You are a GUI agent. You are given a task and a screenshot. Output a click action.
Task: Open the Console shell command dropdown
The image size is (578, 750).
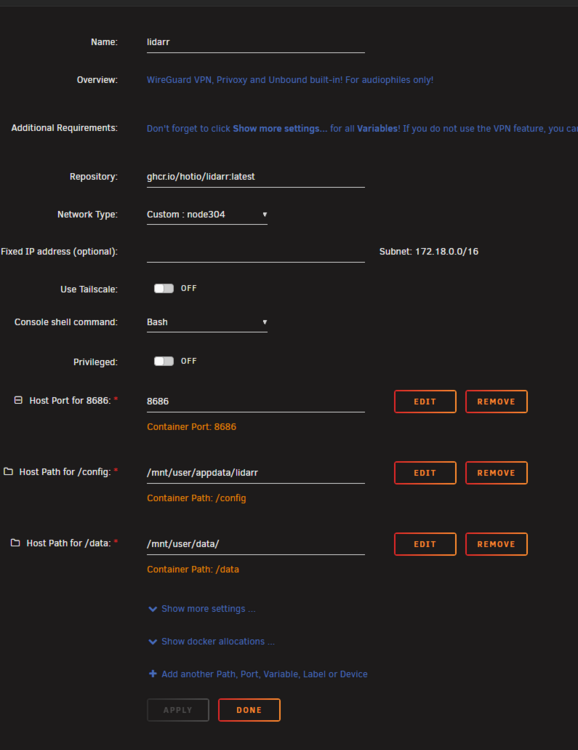[x=207, y=322]
